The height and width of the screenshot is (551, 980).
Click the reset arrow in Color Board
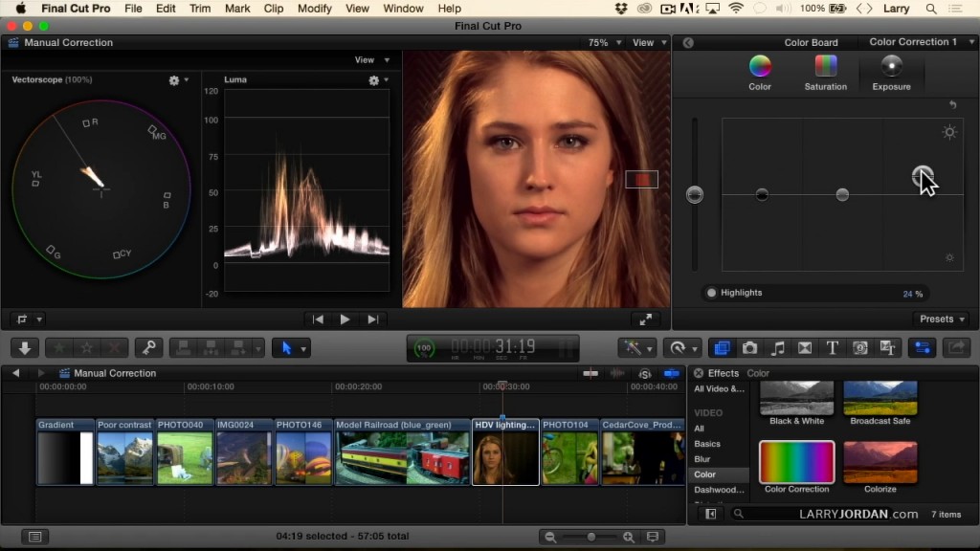point(952,104)
